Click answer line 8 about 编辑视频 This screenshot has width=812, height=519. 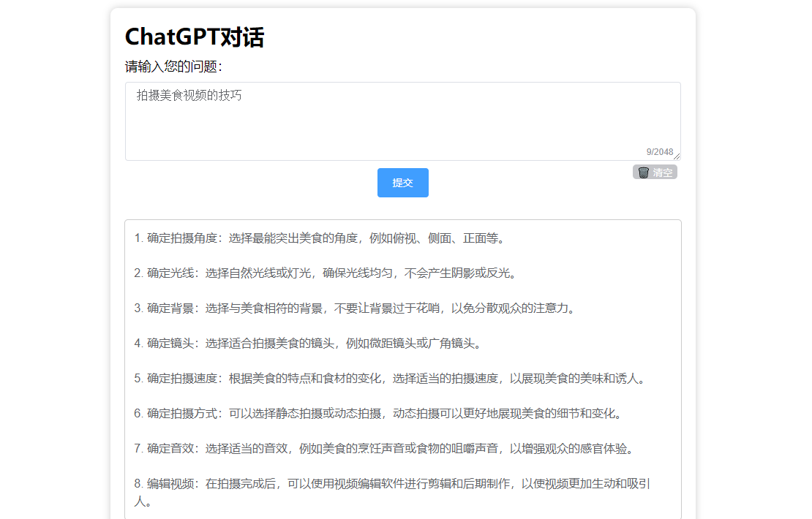[392, 492]
